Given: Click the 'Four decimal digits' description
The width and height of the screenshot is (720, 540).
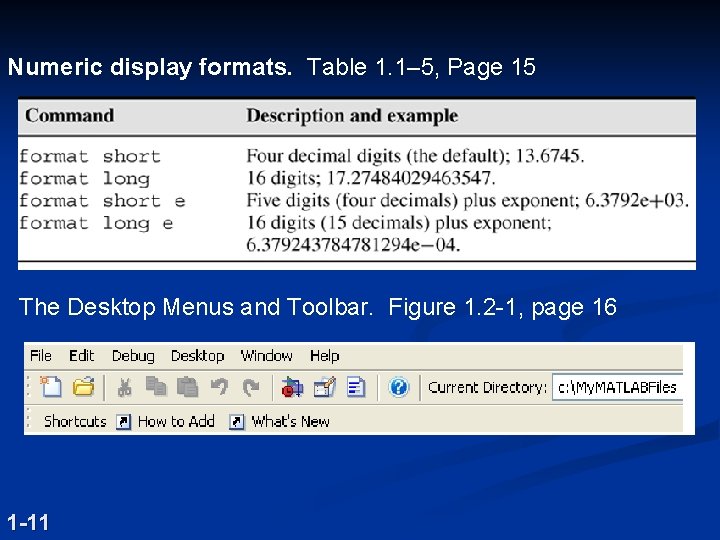Looking at the screenshot, I should click(x=415, y=156).
